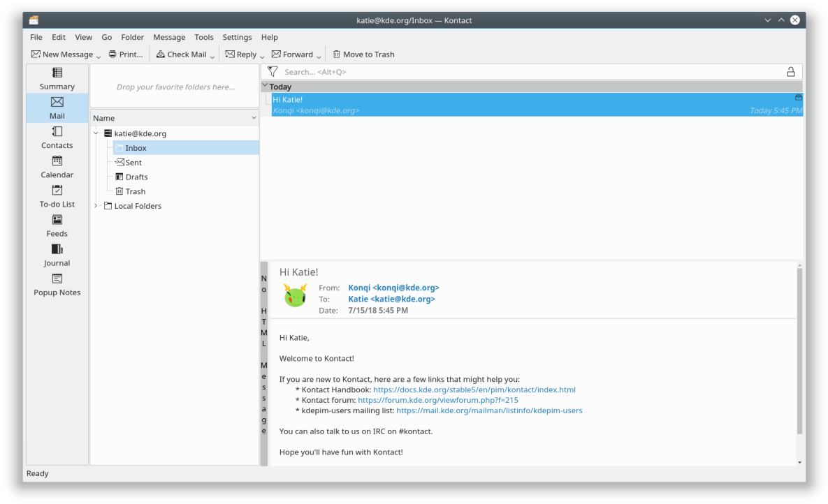Open the Name column header dropdown
The height and width of the screenshot is (504, 828).
(x=254, y=118)
